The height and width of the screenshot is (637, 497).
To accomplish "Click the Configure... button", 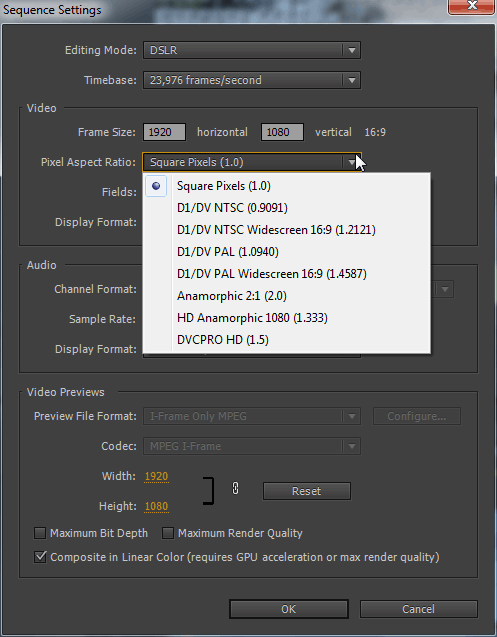I will coord(417,416).
